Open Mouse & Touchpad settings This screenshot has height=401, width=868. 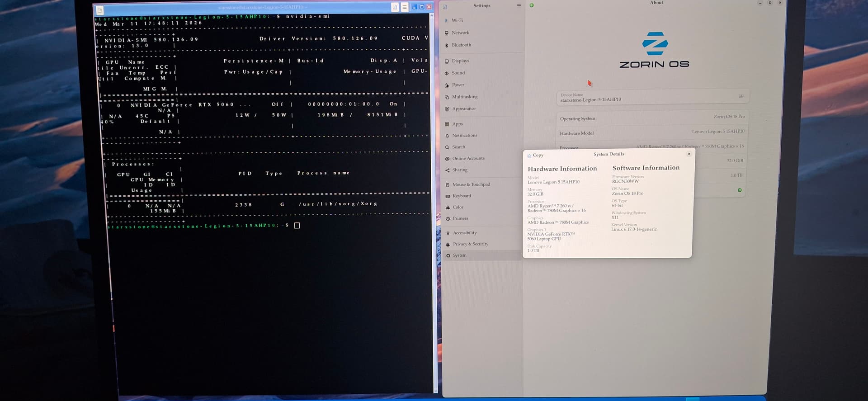click(x=481, y=184)
